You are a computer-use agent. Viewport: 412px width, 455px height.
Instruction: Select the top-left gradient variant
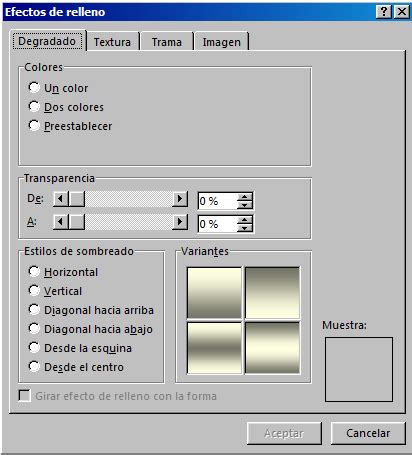coord(214,293)
